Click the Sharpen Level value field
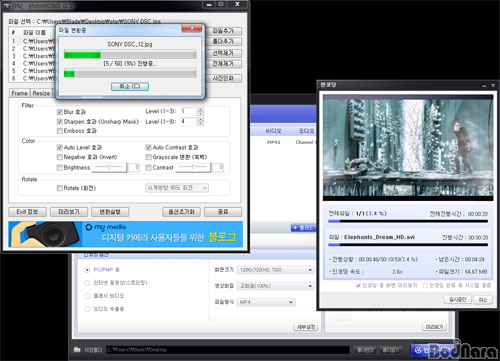The height and width of the screenshot is (361, 500). [x=189, y=122]
